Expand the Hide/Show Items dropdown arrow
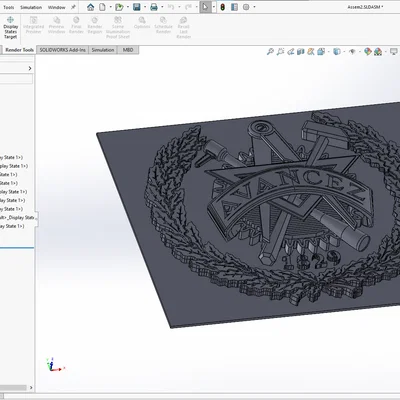 [360, 52]
